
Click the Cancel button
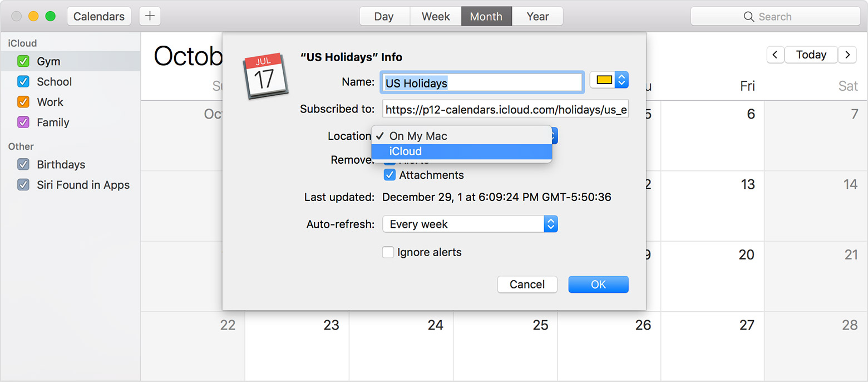click(527, 285)
